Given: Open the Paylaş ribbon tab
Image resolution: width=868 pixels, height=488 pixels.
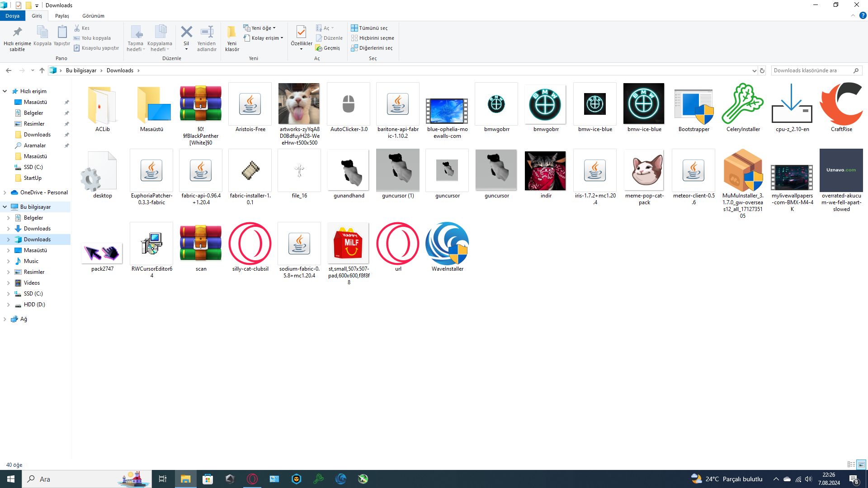Looking at the screenshot, I should tap(62, 16).
